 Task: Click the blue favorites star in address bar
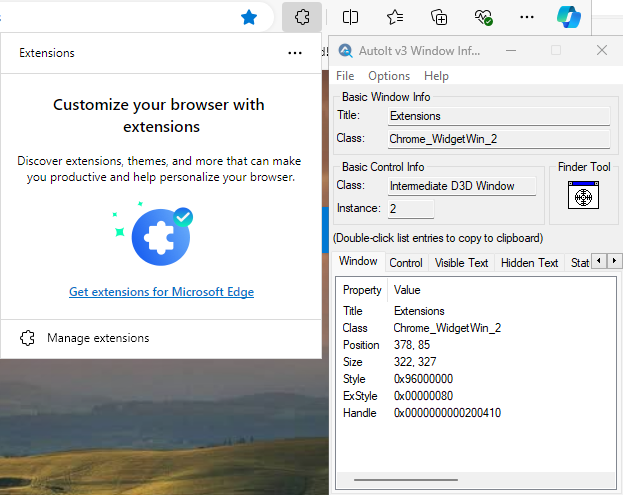point(249,17)
